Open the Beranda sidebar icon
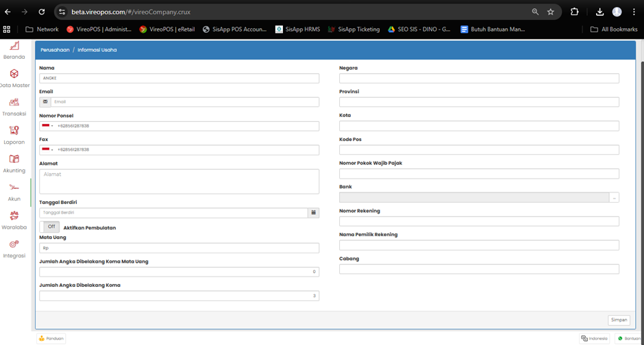 tap(14, 47)
